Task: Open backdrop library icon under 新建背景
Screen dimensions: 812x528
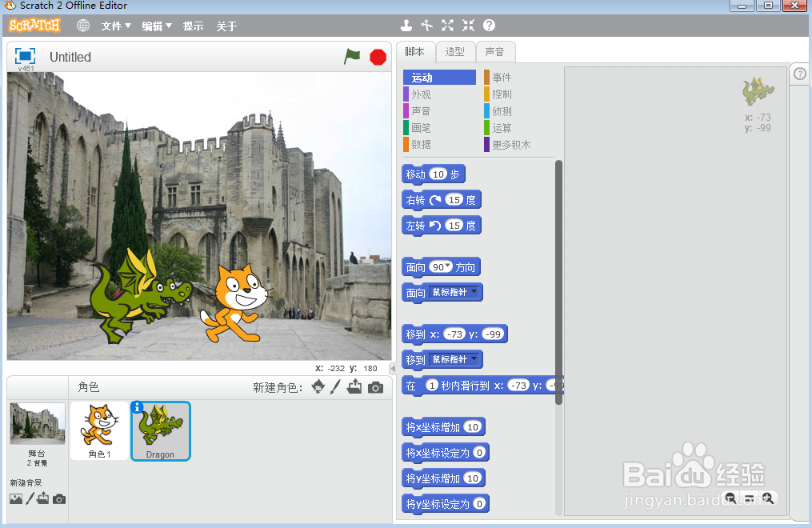Action: point(18,498)
